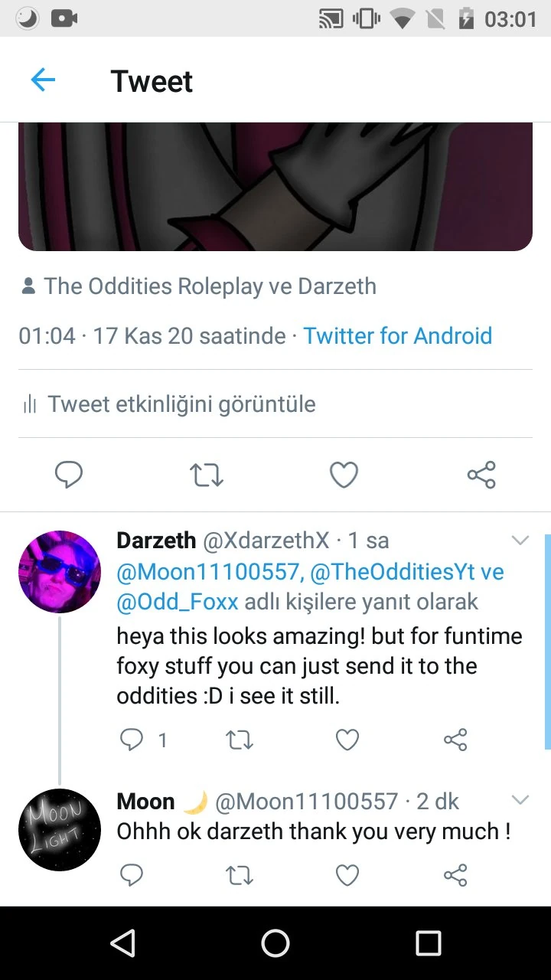Expand options for Darzeth's reply
Viewport: 551px width, 980px height.
point(520,540)
